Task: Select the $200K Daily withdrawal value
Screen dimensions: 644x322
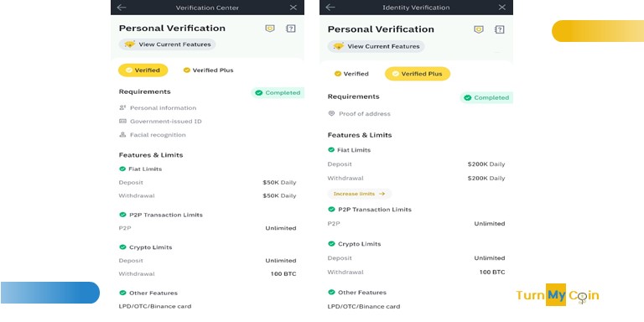Action: click(486, 179)
